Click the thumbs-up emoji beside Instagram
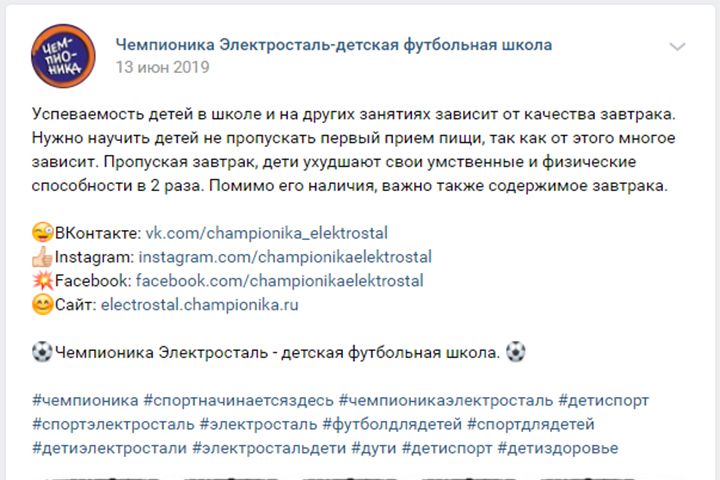 42,257
